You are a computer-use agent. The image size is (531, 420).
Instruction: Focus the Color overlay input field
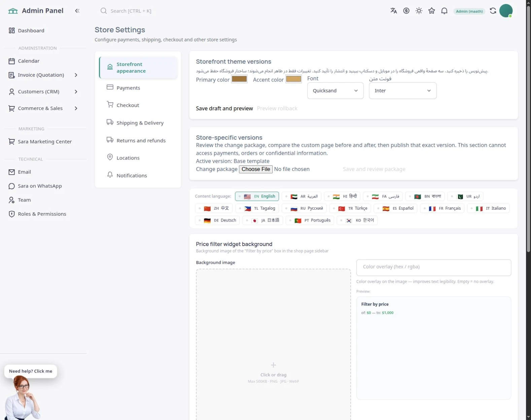coord(434,268)
